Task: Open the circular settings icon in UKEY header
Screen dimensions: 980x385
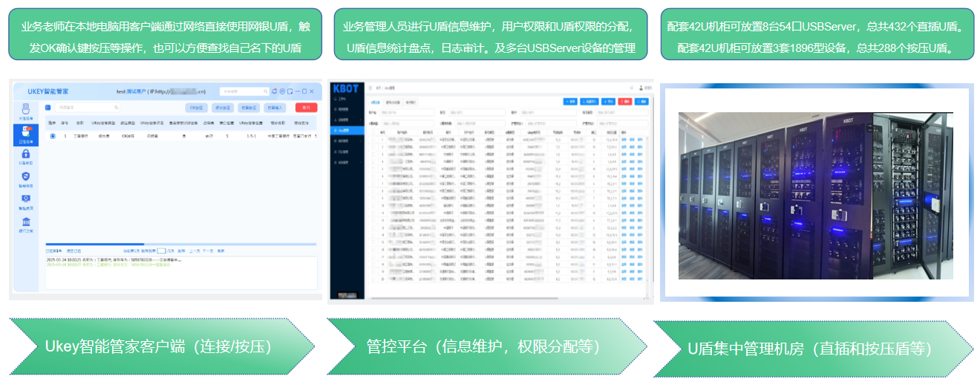Action: point(282,91)
